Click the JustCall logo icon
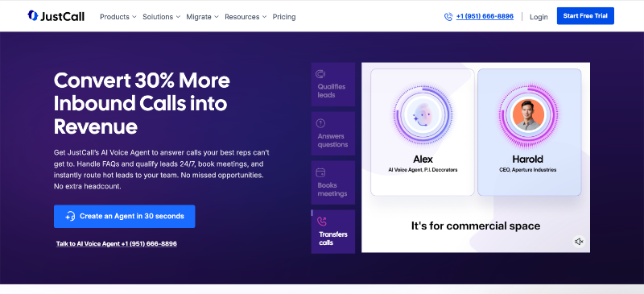Image resolution: width=644 pixels, height=294 pixels. [x=32, y=15]
